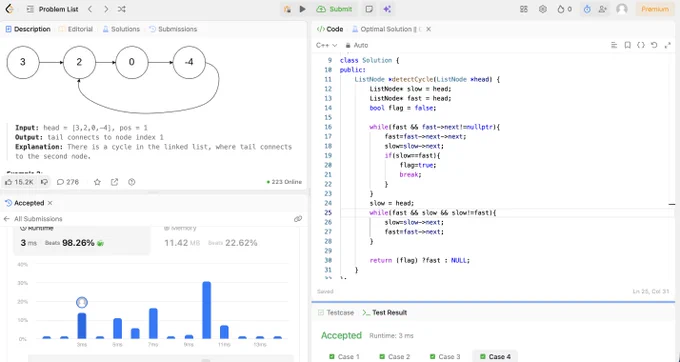Open the notes icon beside Submit
Viewport: 680px width, 362px height.
pos(369,9)
